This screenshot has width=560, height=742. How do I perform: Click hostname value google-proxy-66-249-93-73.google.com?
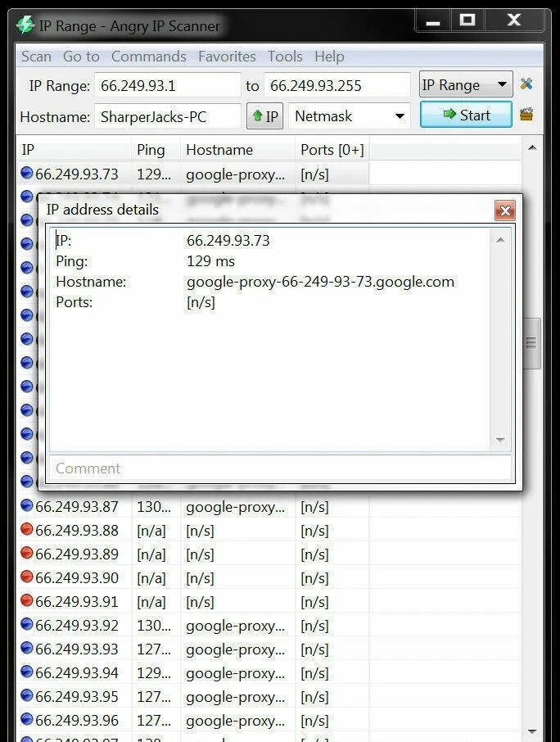click(320, 282)
